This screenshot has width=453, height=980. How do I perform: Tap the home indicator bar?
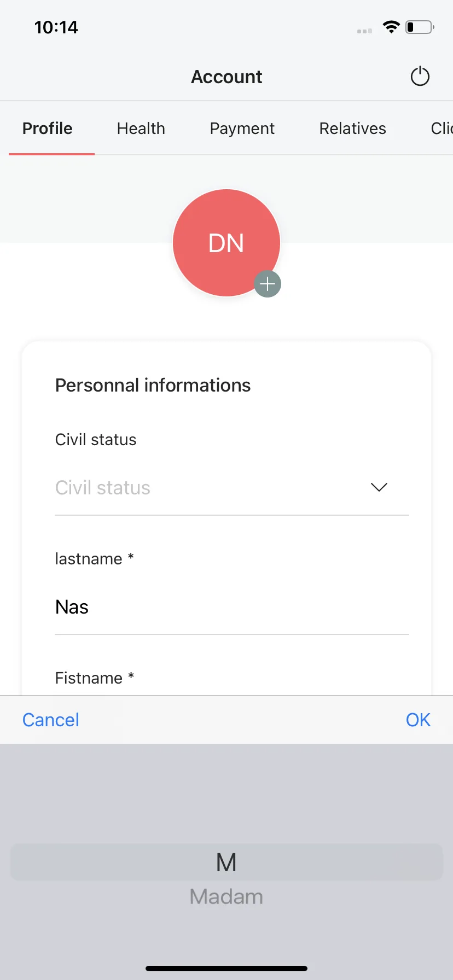pyautogui.click(x=226, y=969)
